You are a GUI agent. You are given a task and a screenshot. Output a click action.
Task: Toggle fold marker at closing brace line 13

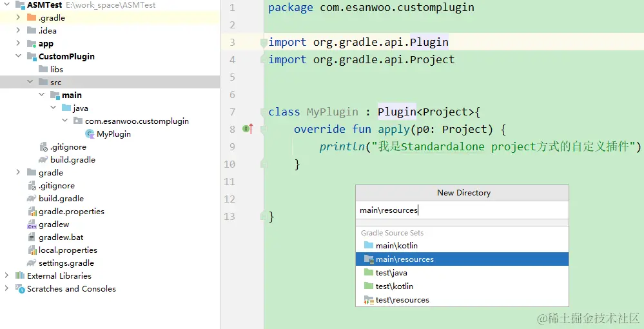(264, 216)
